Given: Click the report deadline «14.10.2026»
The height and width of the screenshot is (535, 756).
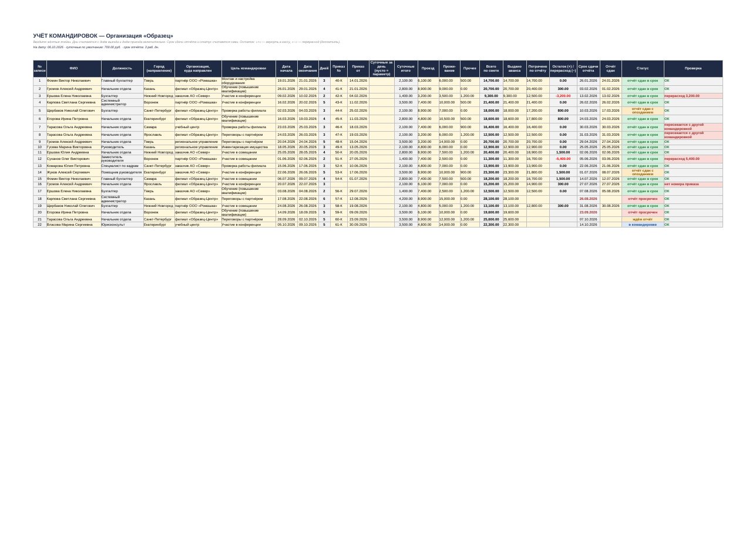Looking at the screenshot, I should click(588, 225).
